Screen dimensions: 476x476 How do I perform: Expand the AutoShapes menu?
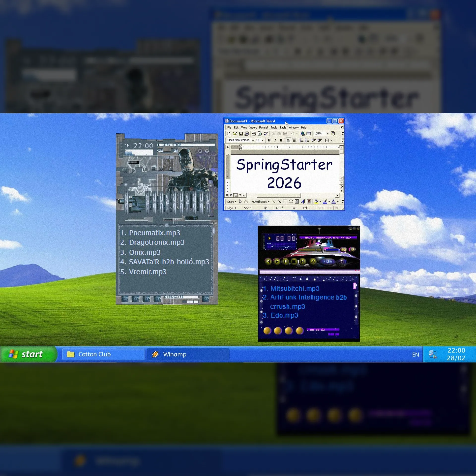(259, 201)
